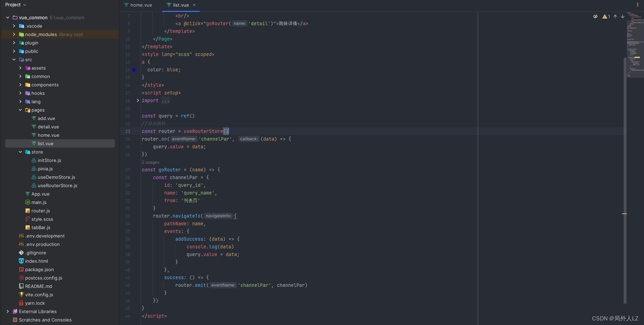The image size is (644, 325).
Task: Click the warning count indicator
Action: 606,16
